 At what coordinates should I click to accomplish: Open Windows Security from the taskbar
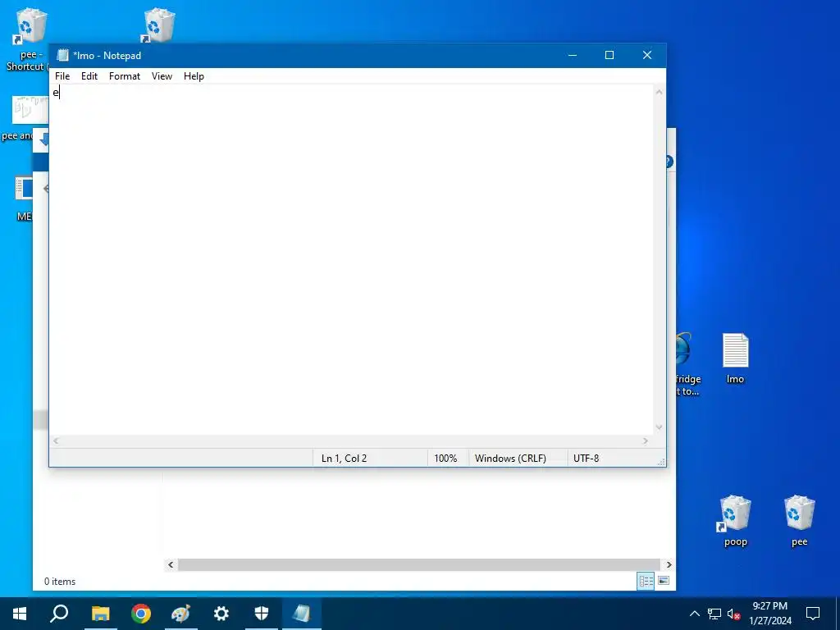tap(262, 614)
